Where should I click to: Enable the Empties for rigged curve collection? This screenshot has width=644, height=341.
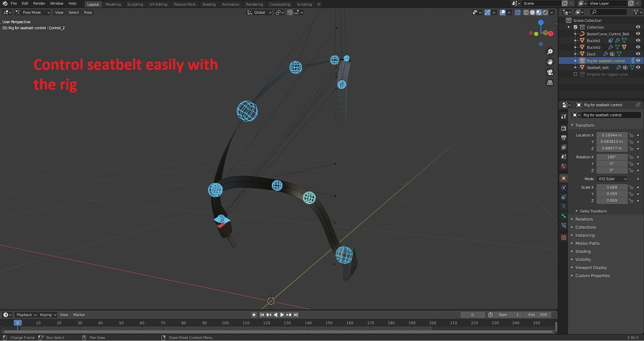[x=575, y=74]
